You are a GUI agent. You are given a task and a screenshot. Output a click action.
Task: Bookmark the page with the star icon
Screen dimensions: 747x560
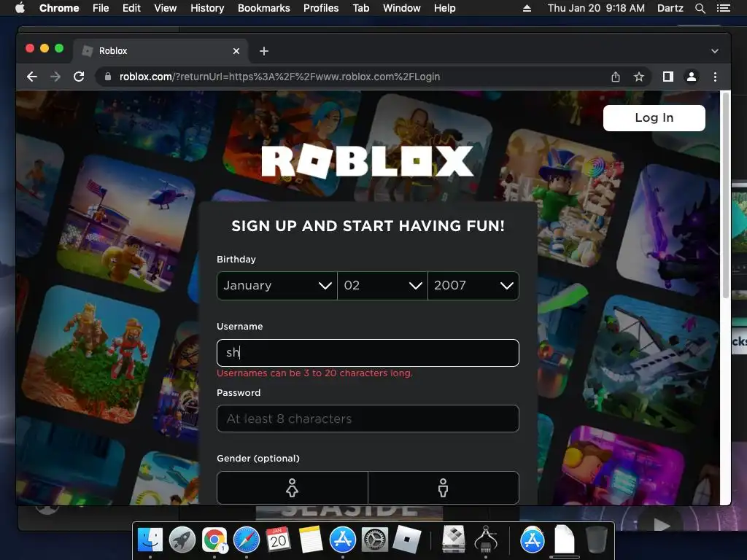[639, 77]
